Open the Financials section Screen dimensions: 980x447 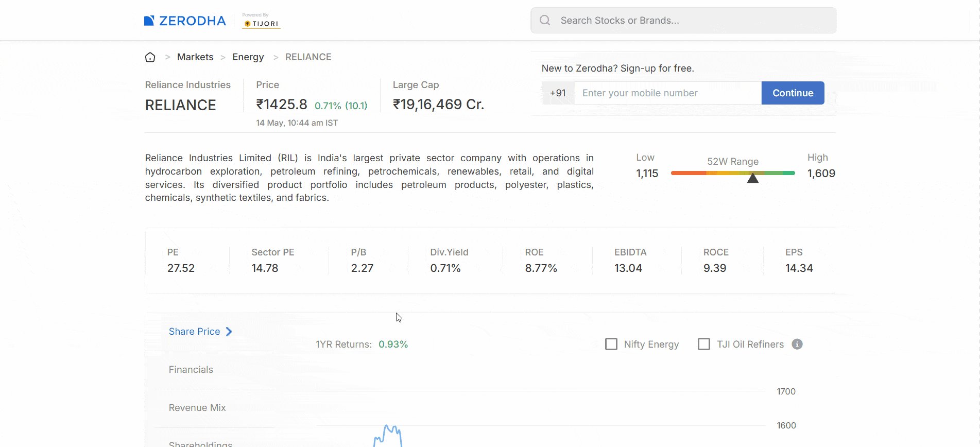click(191, 370)
